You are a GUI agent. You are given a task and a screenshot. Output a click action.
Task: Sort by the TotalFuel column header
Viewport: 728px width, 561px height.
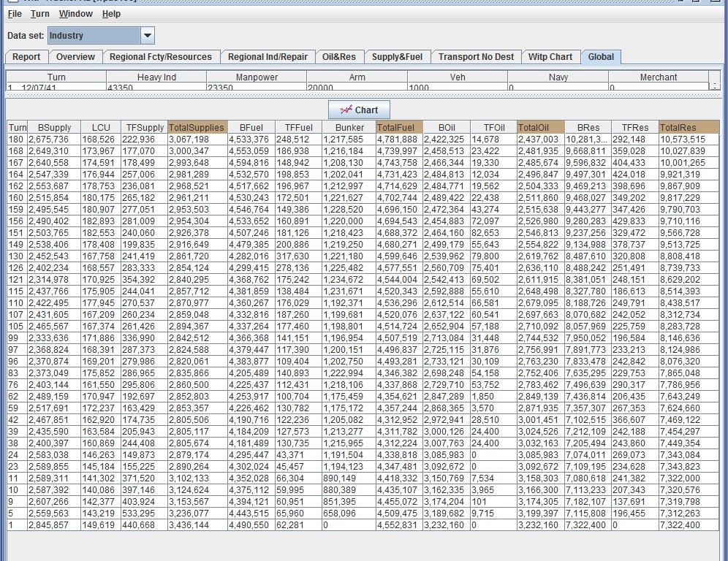tap(399, 128)
